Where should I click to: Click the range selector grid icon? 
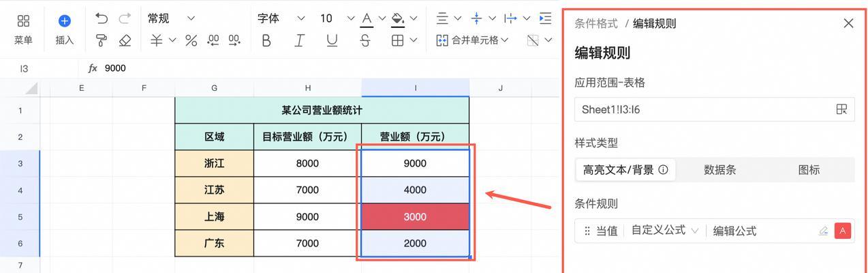841,109
